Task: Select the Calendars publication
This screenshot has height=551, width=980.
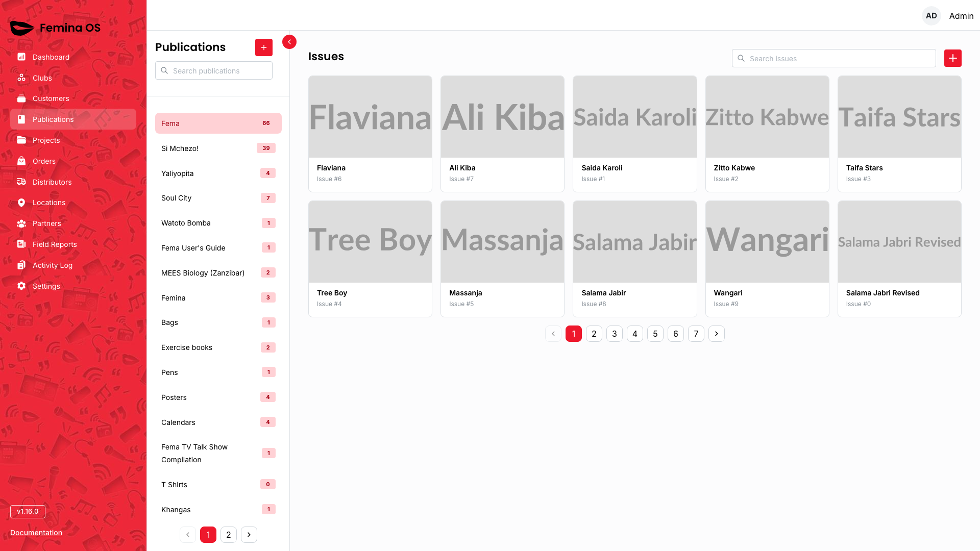Action: click(218, 422)
